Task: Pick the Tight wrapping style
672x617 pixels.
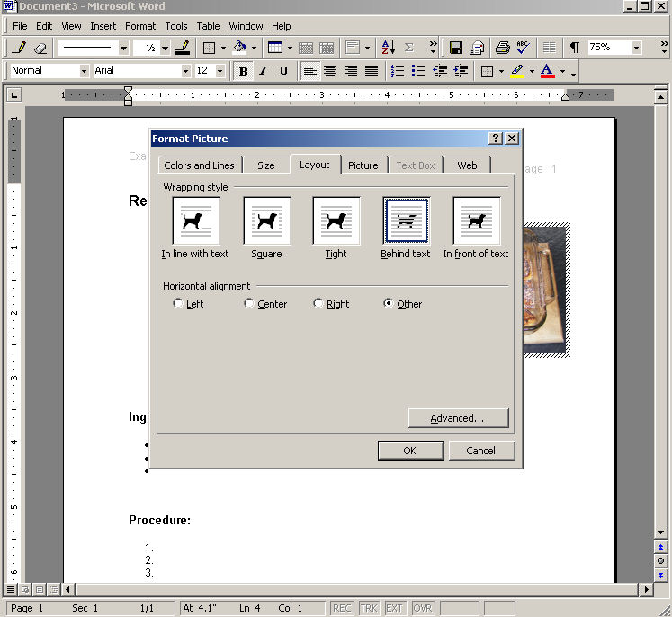Action: coord(336,221)
